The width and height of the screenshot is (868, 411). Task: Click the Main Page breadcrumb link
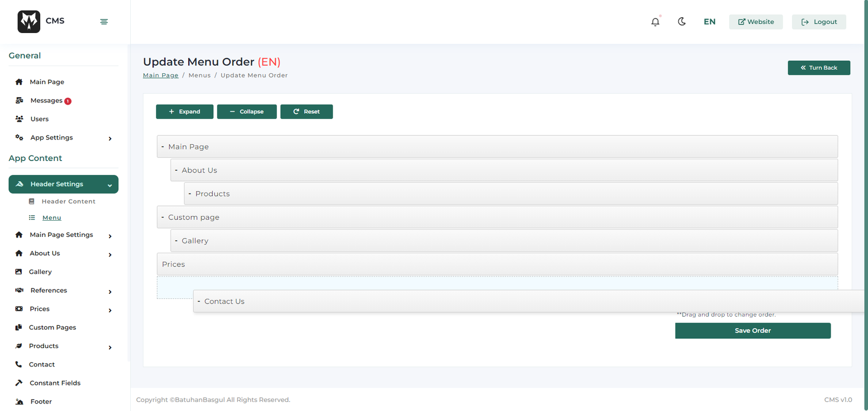(161, 75)
